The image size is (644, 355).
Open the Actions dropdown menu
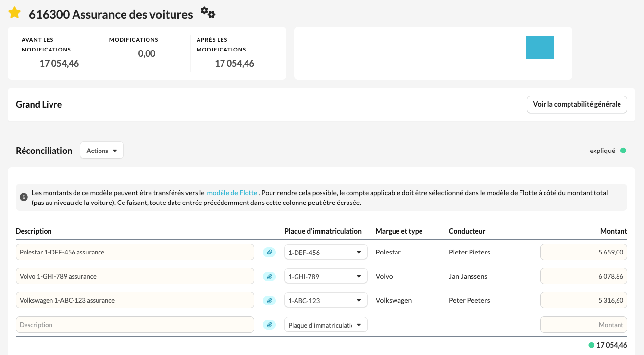(x=101, y=151)
